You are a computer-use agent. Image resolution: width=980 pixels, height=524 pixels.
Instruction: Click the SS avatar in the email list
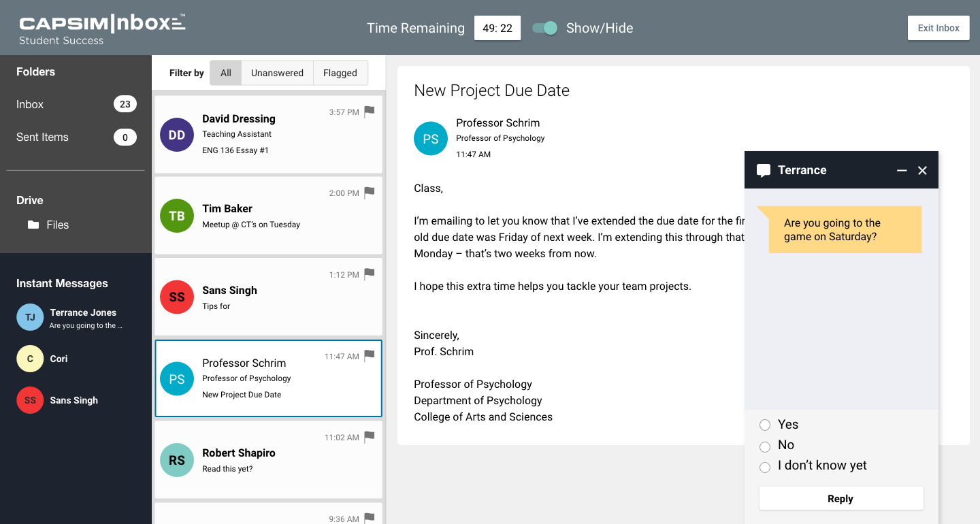(x=177, y=297)
